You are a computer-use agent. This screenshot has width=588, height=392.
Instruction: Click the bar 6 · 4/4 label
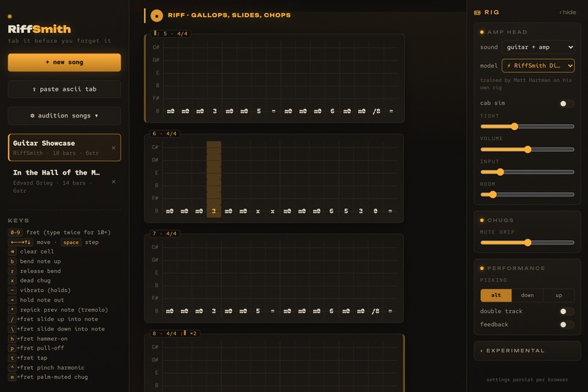point(165,134)
